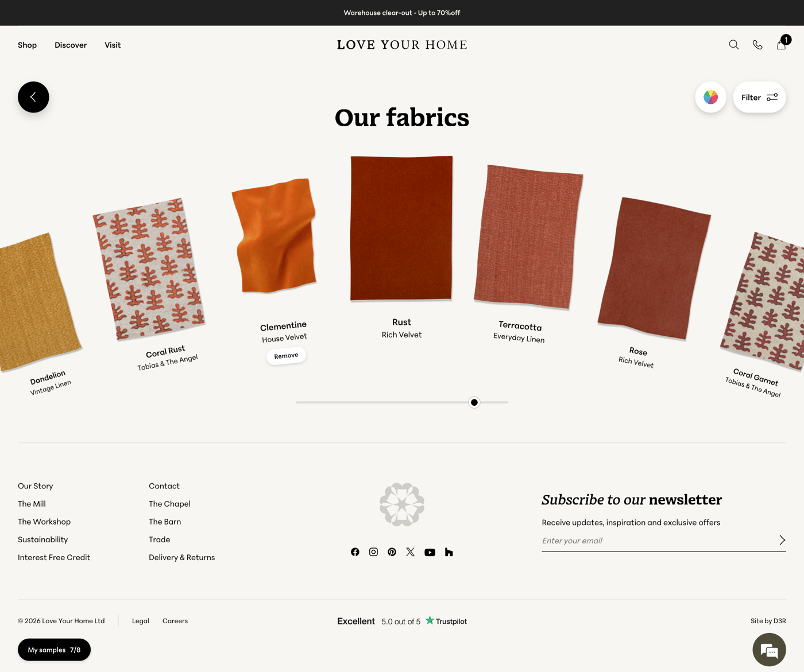This screenshot has width=804, height=672.
Task: Visit the Facebook page icon
Action: [x=355, y=552]
